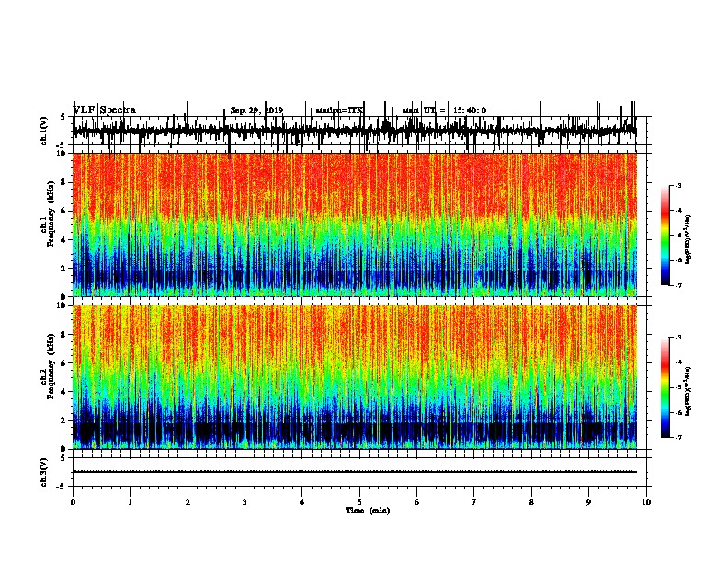This screenshot has height=563, width=728.
Task: Click time axis tick label "9"
Action: tap(588, 502)
